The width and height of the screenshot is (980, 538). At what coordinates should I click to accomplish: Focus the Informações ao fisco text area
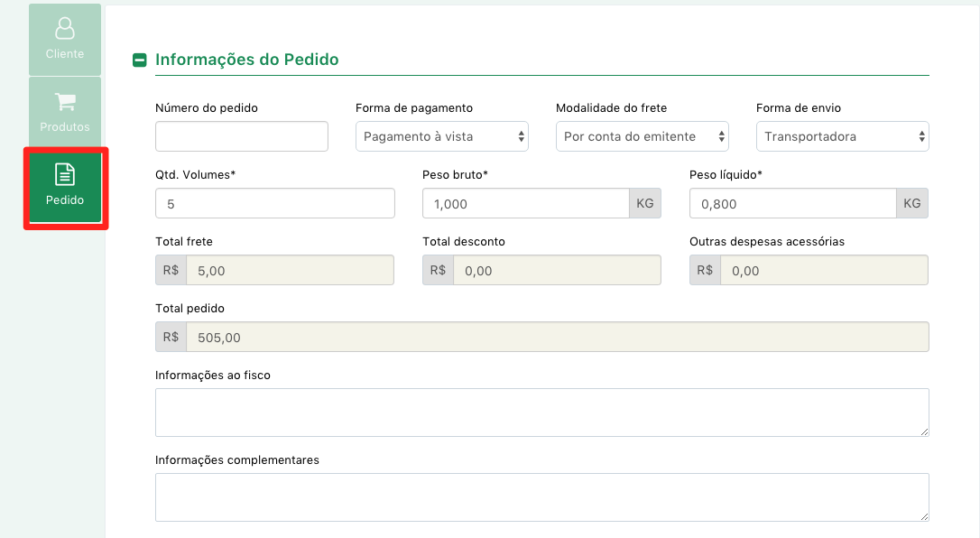tap(541, 413)
